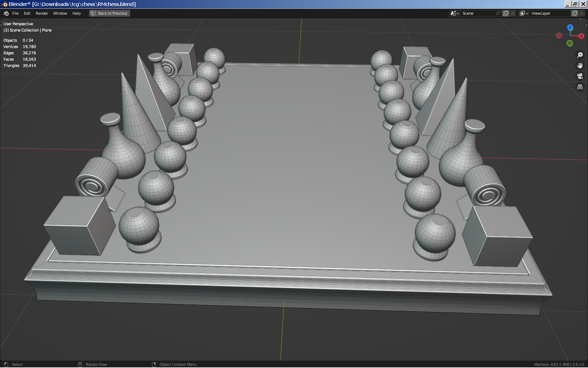Expand the sidebar arrow on the right edge

pos(586,25)
